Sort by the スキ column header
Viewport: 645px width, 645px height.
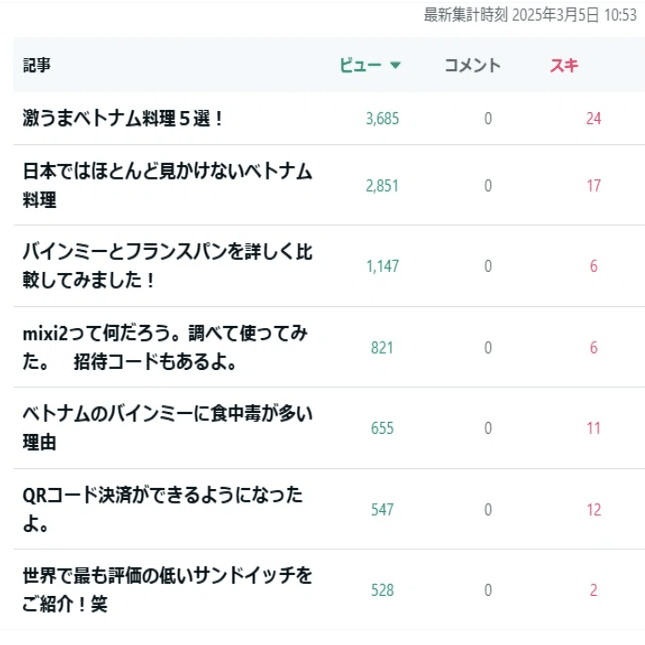[564, 65]
